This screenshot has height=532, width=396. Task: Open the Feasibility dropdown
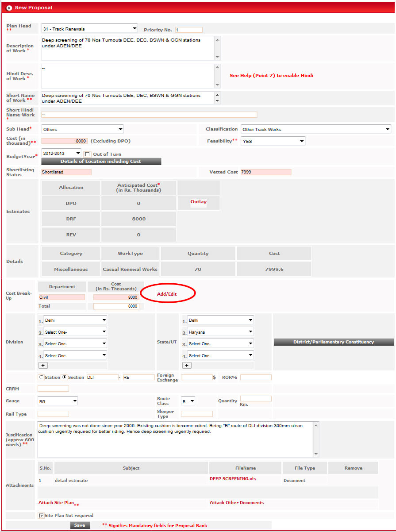point(273,141)
